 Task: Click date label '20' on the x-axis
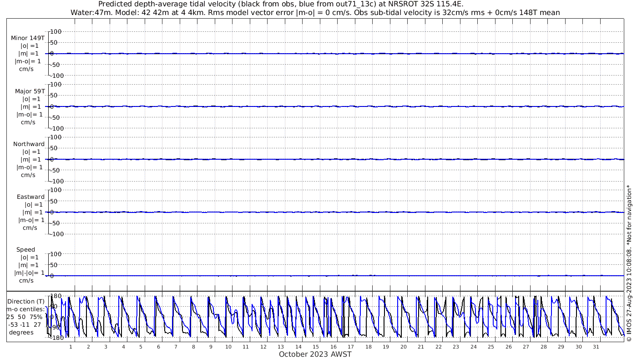tap(404, 347)
